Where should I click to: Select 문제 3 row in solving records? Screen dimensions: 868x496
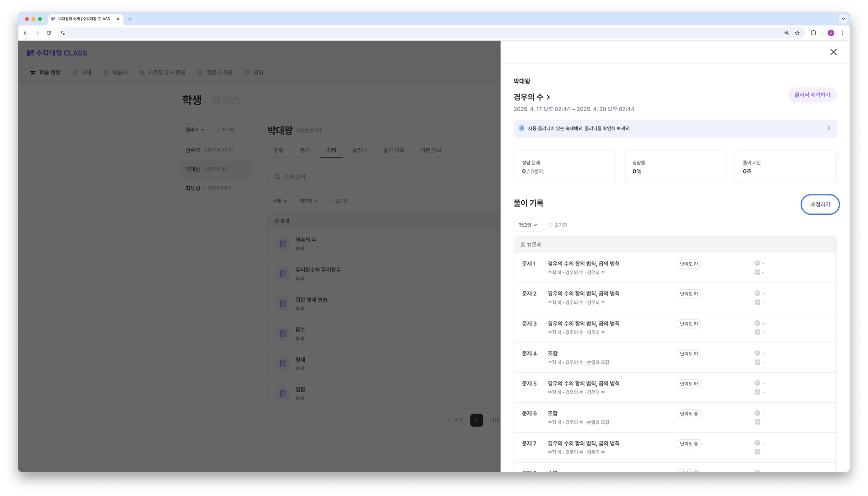pyautogui.click(x=675, y=328)
